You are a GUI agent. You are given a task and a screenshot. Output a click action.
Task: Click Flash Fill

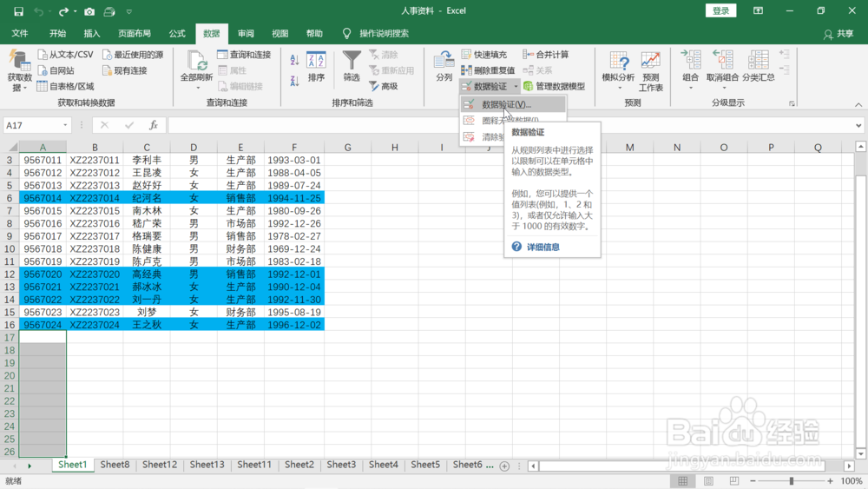484,54
